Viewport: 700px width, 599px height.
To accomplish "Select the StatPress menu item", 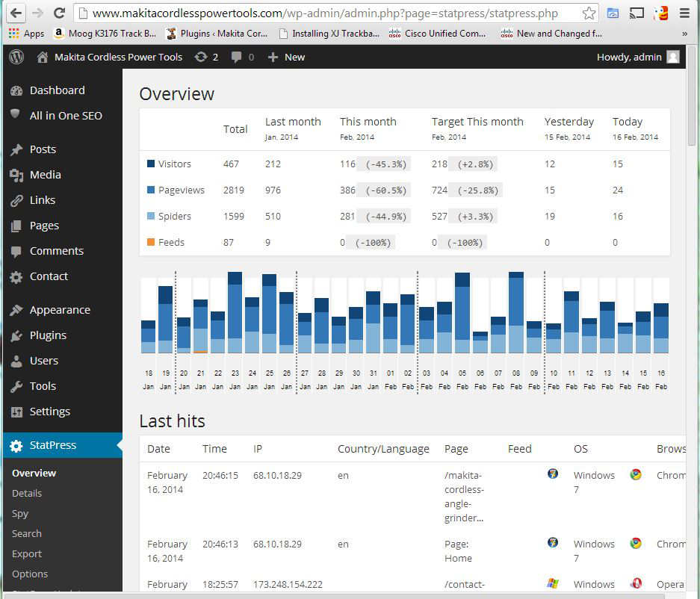I will pos(63,445).
